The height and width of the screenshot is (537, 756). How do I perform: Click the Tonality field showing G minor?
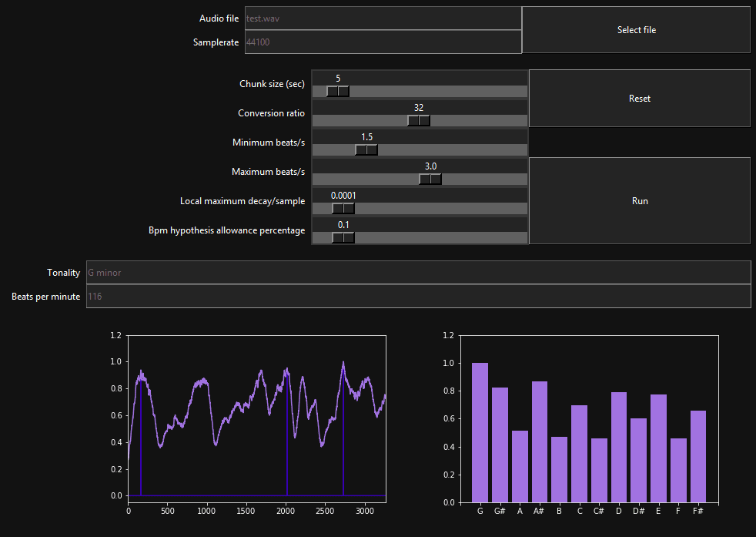(419, 272)
